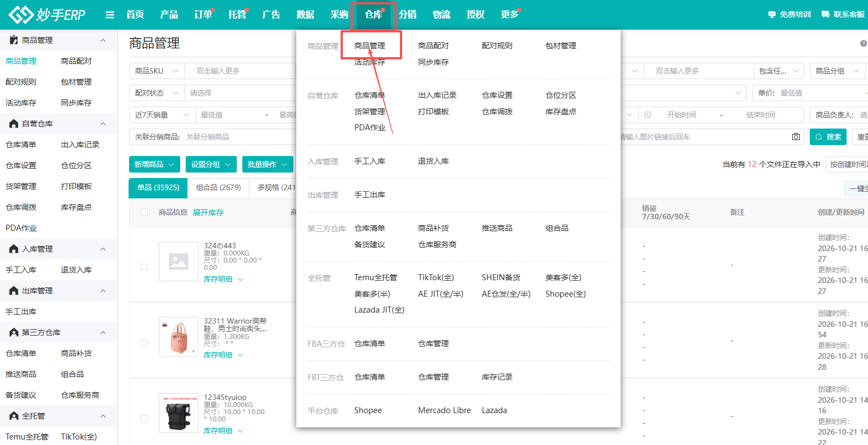Switch to the 组合品 (2679) tab

(x=219, y=187)
